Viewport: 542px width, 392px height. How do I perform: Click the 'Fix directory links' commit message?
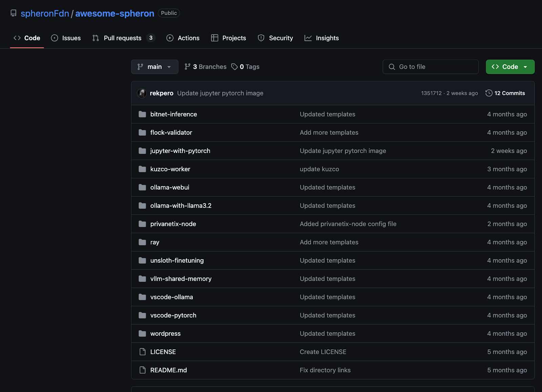click(325, 370)
